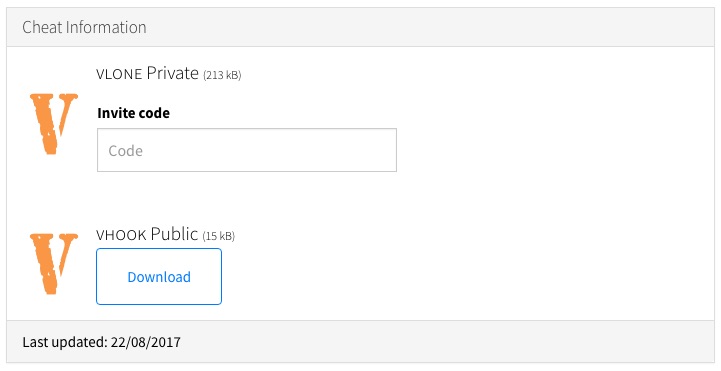Click the orange V logo beside VHOOK Public
Screen dimensions: 721x371
pos(54,263)
